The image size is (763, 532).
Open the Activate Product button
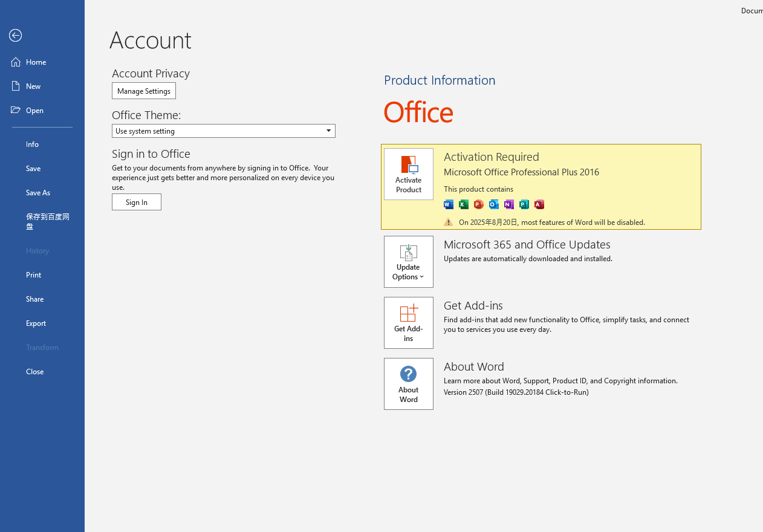409,174
